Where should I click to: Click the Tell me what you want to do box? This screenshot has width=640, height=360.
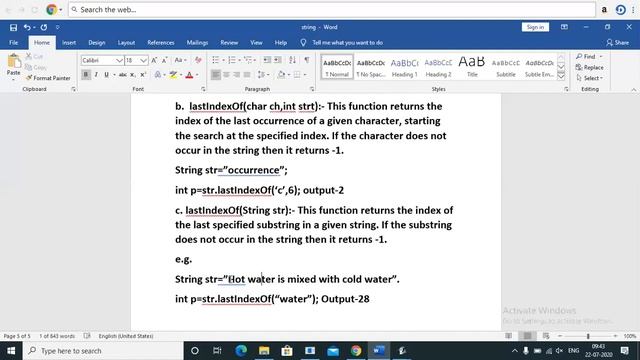pos(347,42)
